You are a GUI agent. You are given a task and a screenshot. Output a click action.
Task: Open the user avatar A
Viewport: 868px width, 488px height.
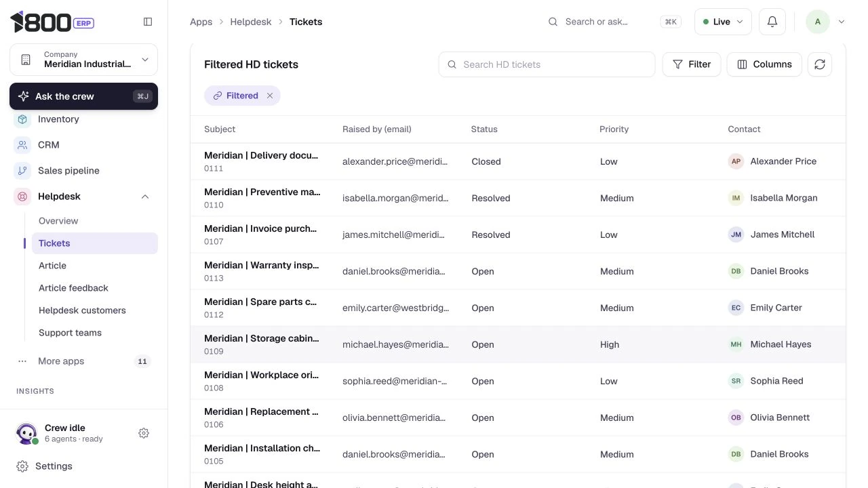(818, 22)
